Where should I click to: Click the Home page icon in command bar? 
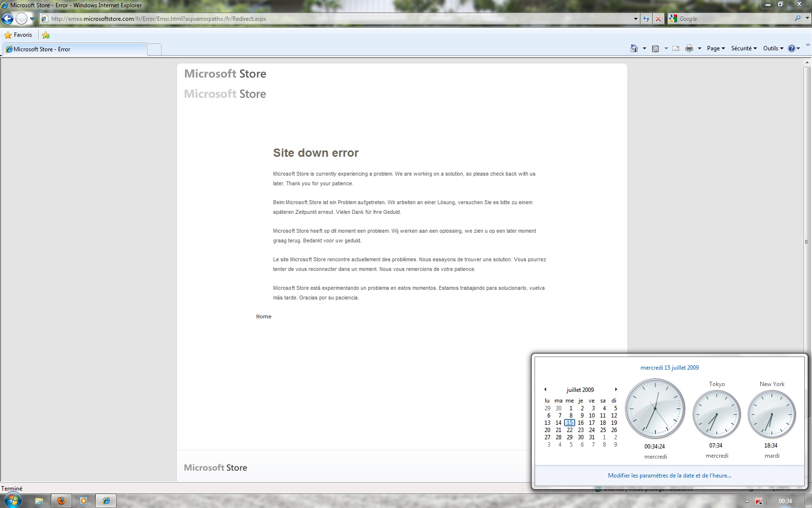634,48
